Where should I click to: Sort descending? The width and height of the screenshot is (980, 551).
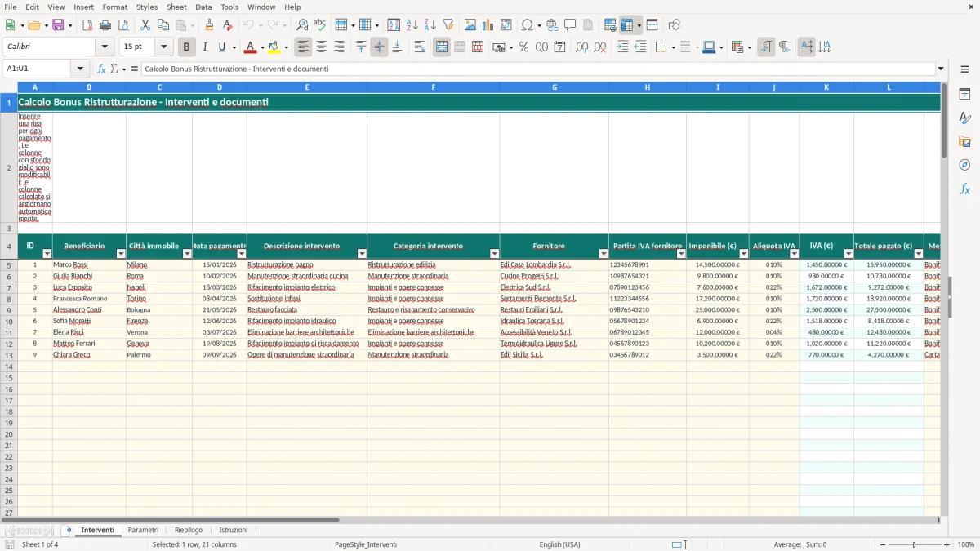[430, 25]
